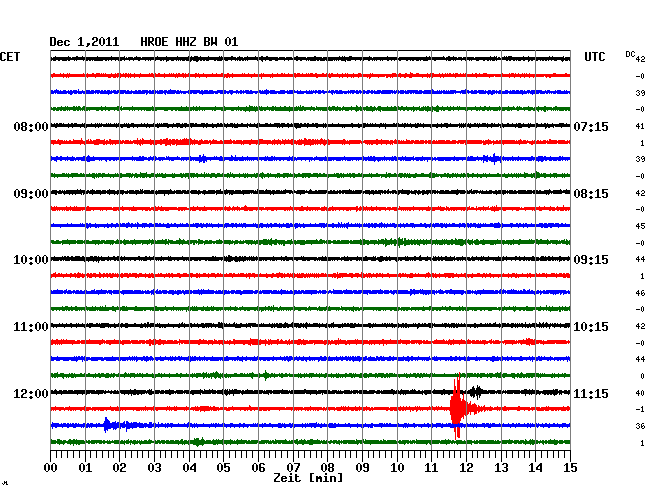Select the station title "HROE HHZ BW 01"
This screenshot has height=494, width=650.
click(189, 42)
